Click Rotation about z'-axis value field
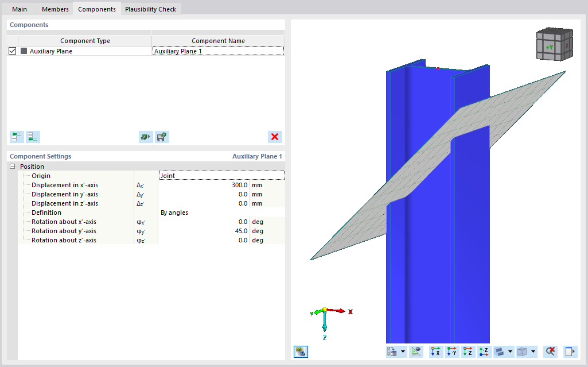 (204, 240)
